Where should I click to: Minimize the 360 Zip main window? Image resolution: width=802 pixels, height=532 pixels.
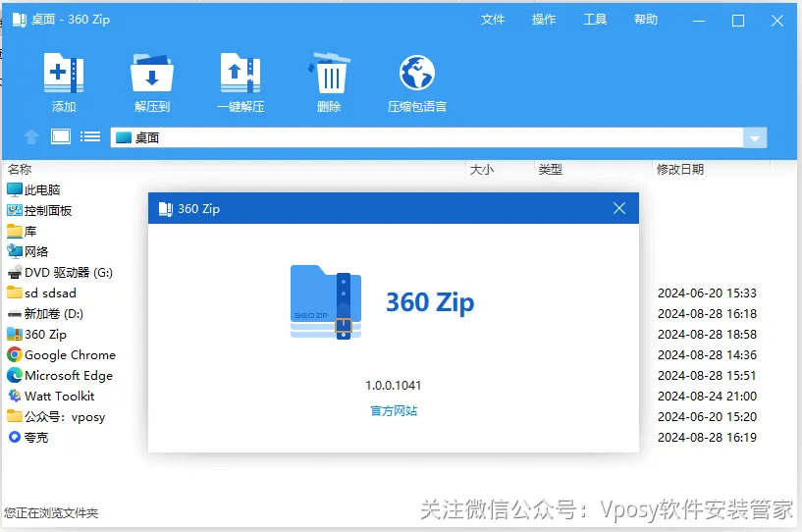point(699,21)
